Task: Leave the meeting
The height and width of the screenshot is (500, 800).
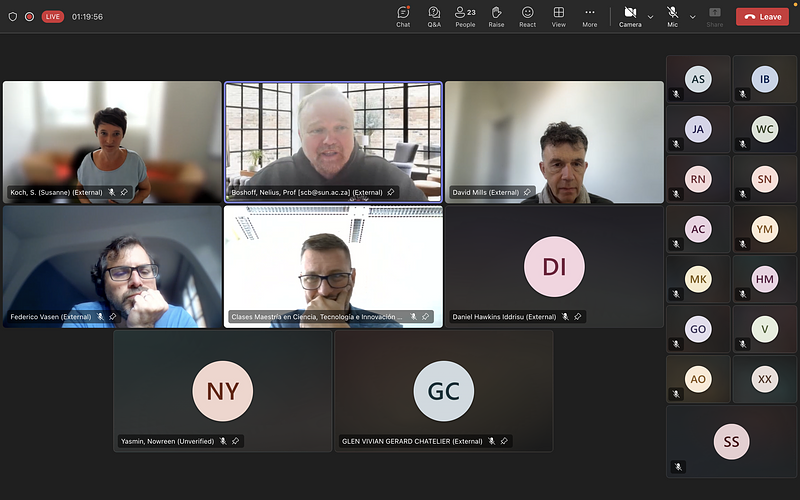Action: [x=762, y=17]
